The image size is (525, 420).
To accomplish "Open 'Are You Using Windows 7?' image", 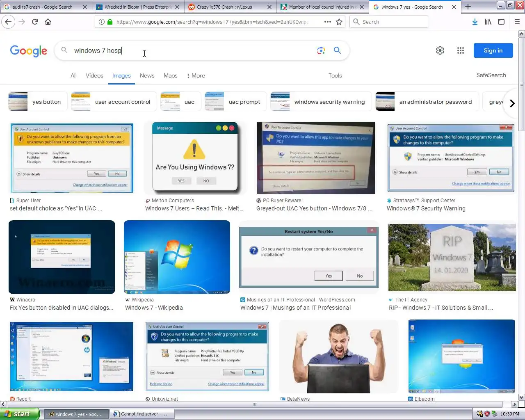I will pos(195,158).
